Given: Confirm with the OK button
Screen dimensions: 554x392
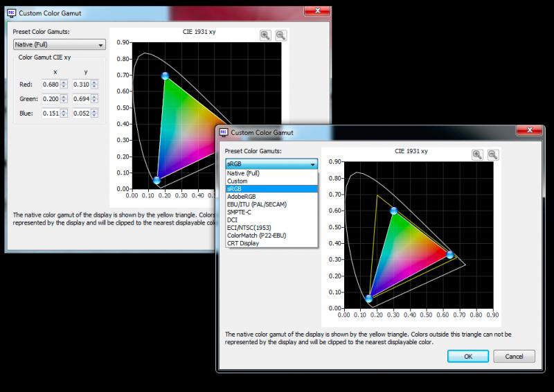Looking at the screenshot, I should coord(468,356).
